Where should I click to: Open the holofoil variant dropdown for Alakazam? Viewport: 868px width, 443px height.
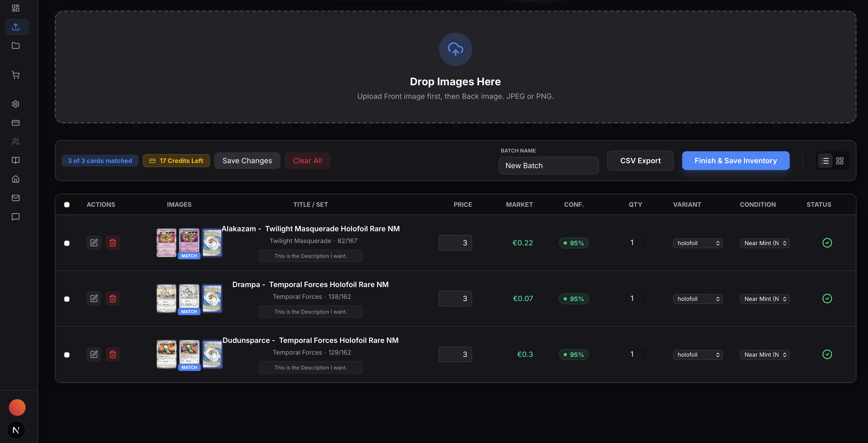(698, 243)
